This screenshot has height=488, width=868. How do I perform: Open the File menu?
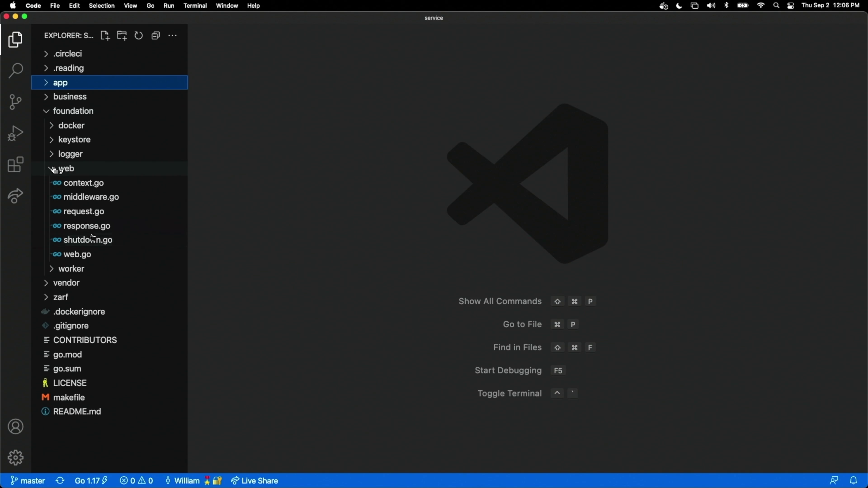coord(55,6)
